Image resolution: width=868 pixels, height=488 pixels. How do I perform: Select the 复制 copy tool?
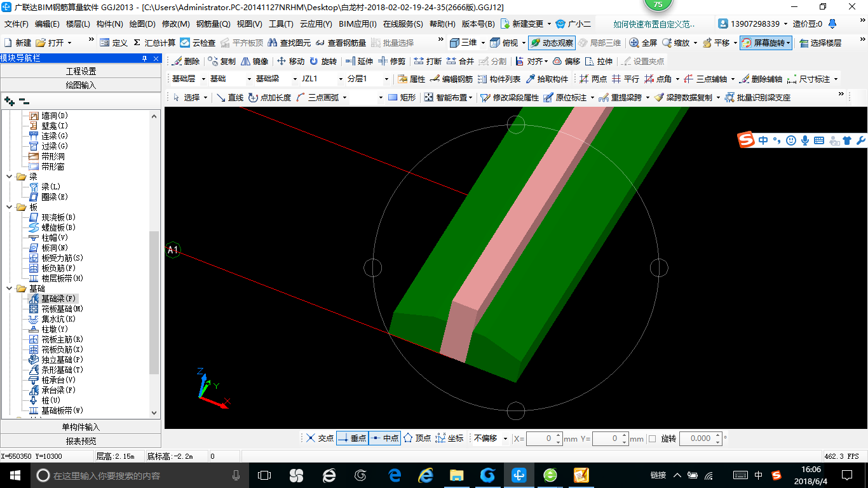pyautogui.click(x=222, y=62)
